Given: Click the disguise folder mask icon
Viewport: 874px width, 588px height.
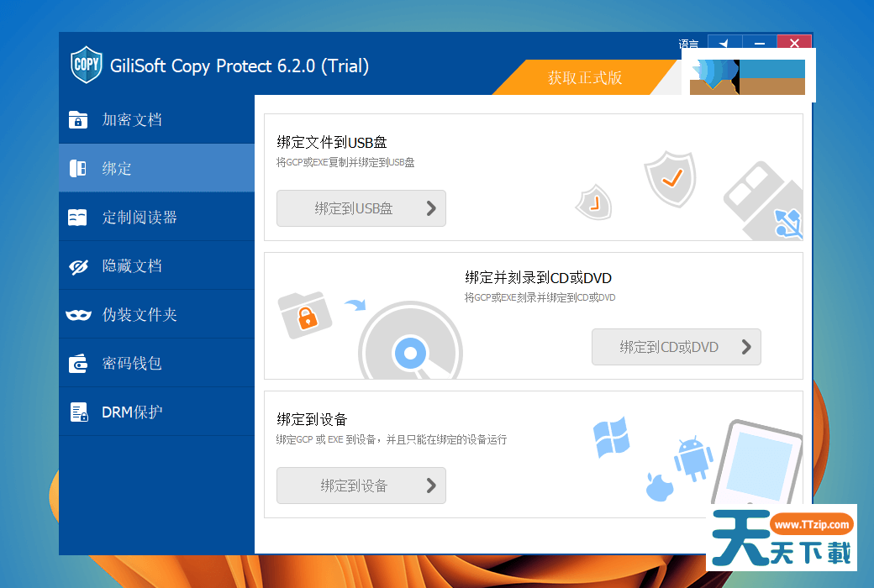Looking at the screenshot, I should click(x=78, y=316).
